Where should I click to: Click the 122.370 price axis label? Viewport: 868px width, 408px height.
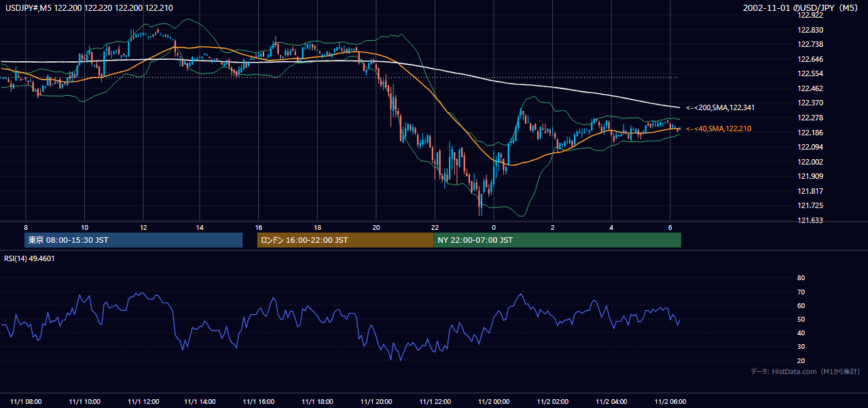pyautogui.click(x=810, y=103)
